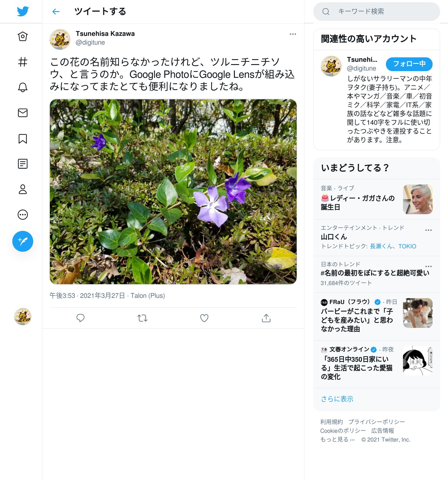Expand the もっと見る footer menu
Image resolution: width=448 pixels, height=480 pixels.
point(337,439)
